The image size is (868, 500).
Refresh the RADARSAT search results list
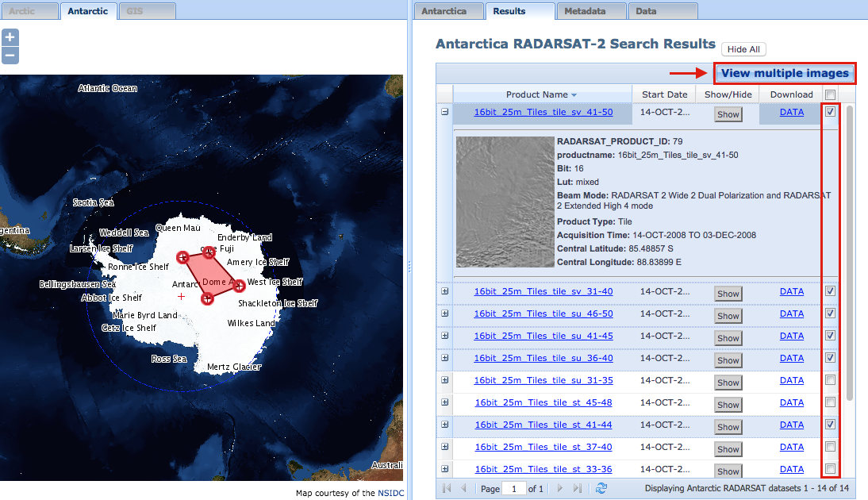[601, 489]
